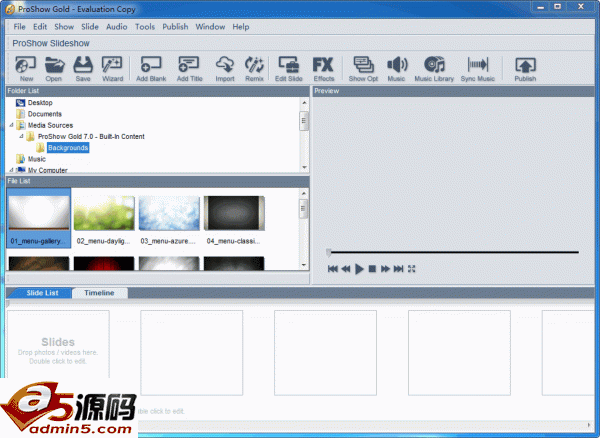This screenshot has height=438, width=600.
Task: Select Desktop in Folder List
Action: (x=40, y=103)
